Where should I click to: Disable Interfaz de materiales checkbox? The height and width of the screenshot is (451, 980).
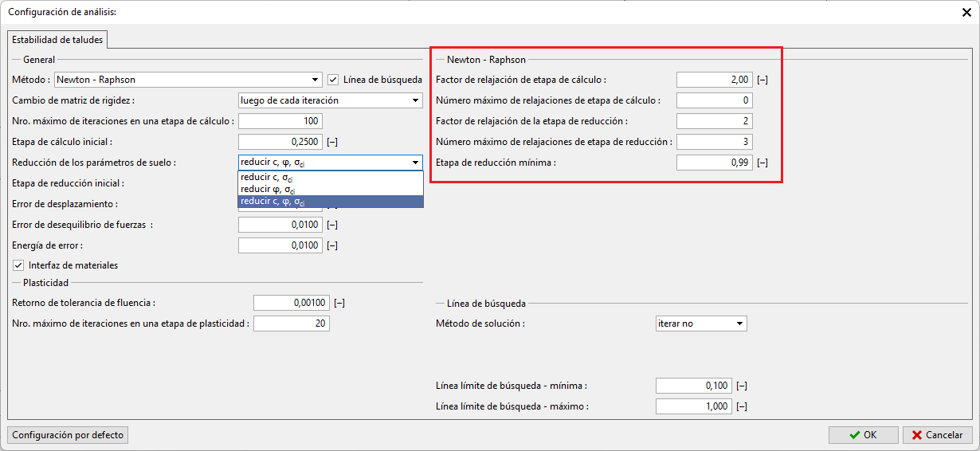(x=18, y=265)
